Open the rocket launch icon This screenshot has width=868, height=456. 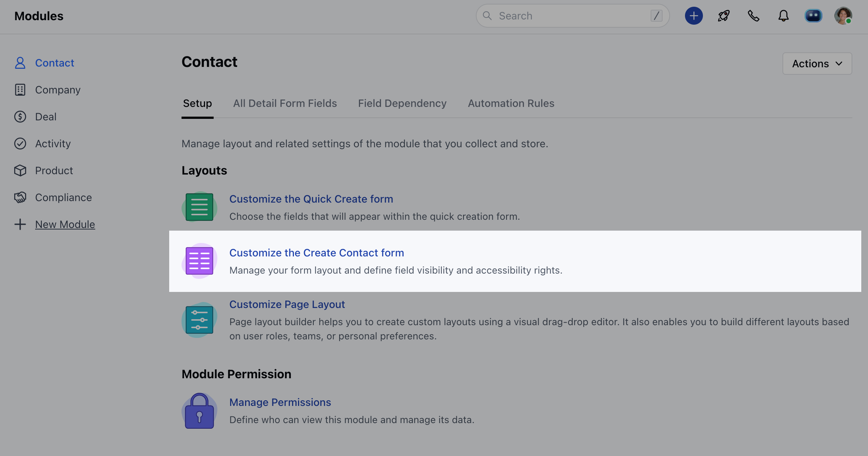(723, 16)
